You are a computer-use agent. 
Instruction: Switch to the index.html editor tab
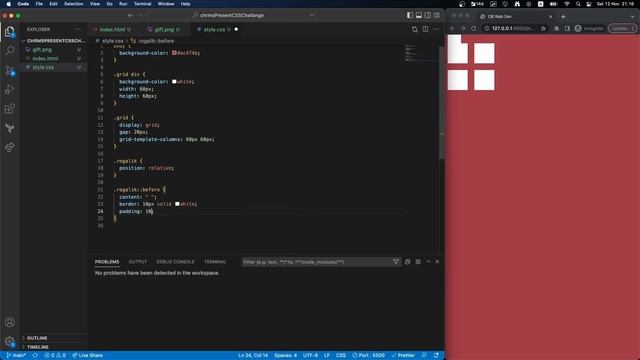point(112,29)
